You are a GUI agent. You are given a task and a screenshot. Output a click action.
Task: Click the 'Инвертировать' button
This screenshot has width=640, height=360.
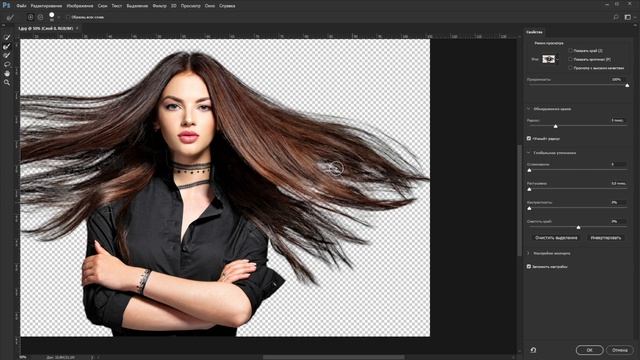(x=606, y=238)
